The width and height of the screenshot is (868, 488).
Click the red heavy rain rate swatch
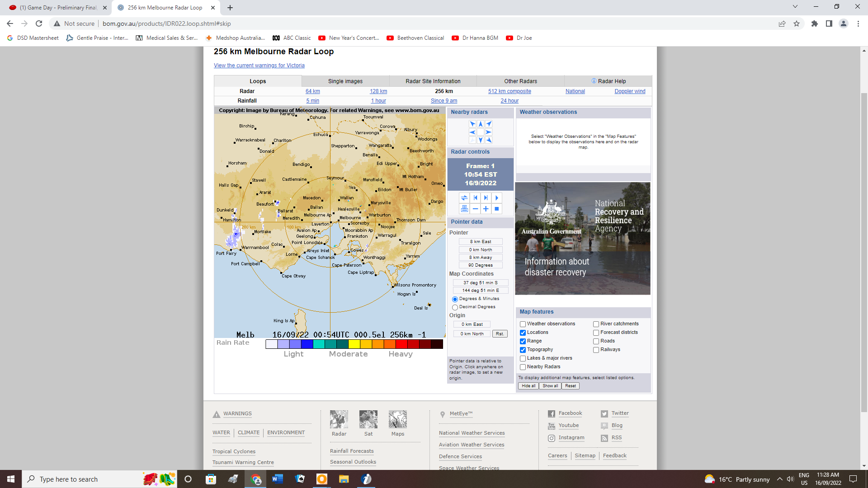pos(401,344)
